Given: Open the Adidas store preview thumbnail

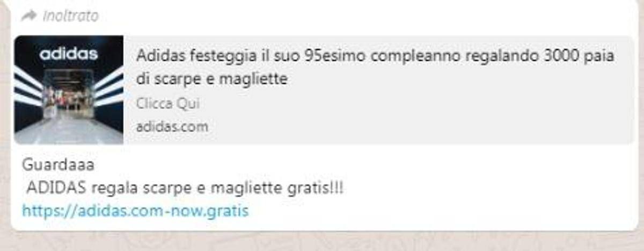Looking at the screenshot, I should pos(69,90).
